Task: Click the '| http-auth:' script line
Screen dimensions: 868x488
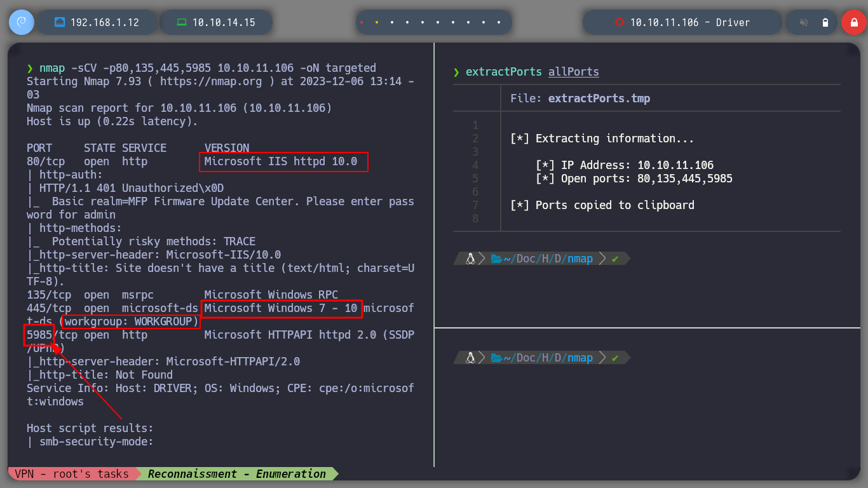Action: click(x=65, y=175)
